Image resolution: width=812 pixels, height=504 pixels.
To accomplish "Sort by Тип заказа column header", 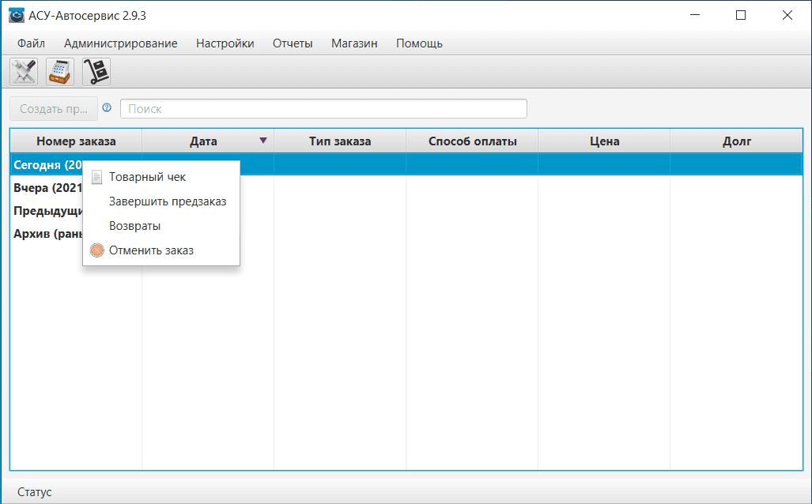I will click(x=340, y=141).
